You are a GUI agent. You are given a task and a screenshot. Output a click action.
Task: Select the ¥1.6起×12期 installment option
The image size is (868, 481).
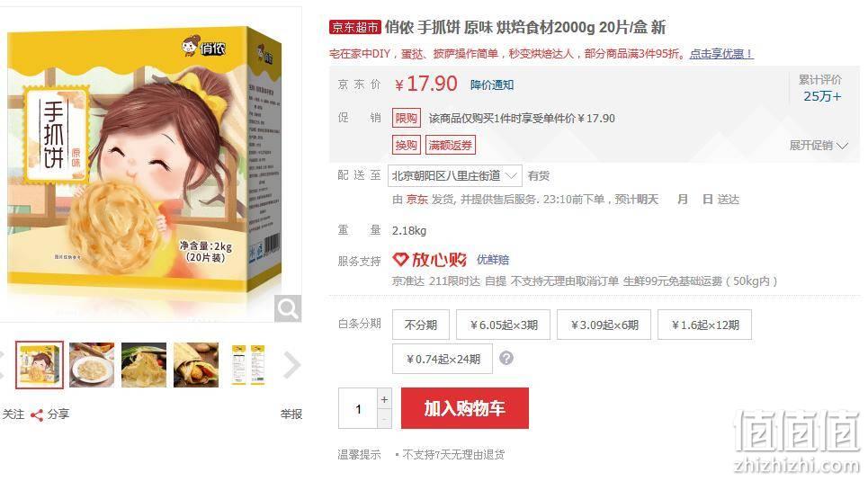pos(704,325)
